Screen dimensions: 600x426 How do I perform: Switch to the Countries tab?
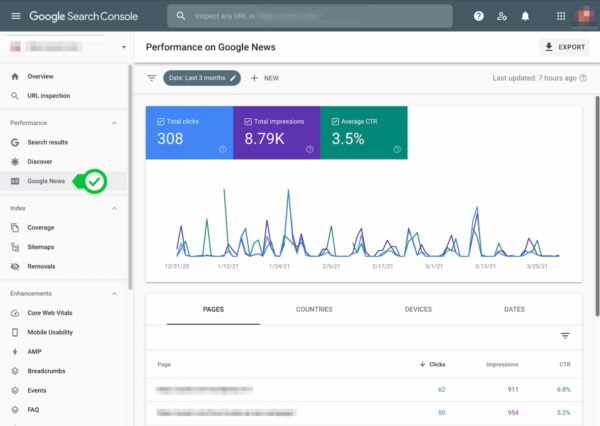click(x=314, y=310)
